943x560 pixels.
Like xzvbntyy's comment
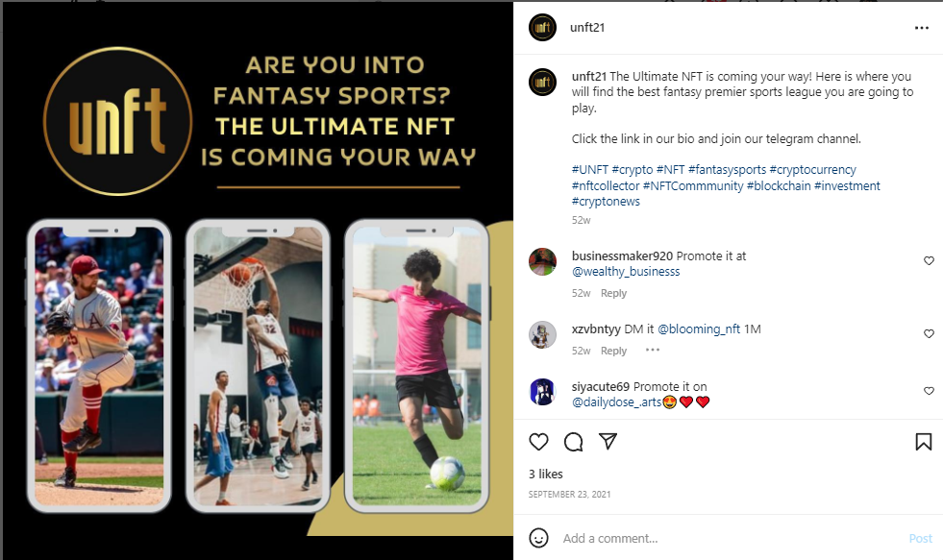pyautogui.click(x=929, y=333)
